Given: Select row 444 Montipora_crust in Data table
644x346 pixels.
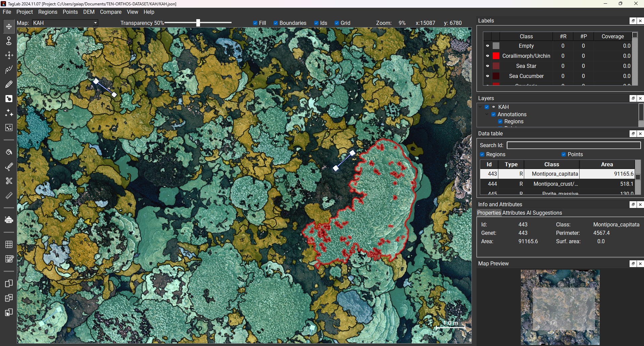Looking at the screenshot, I should point(557,184).
